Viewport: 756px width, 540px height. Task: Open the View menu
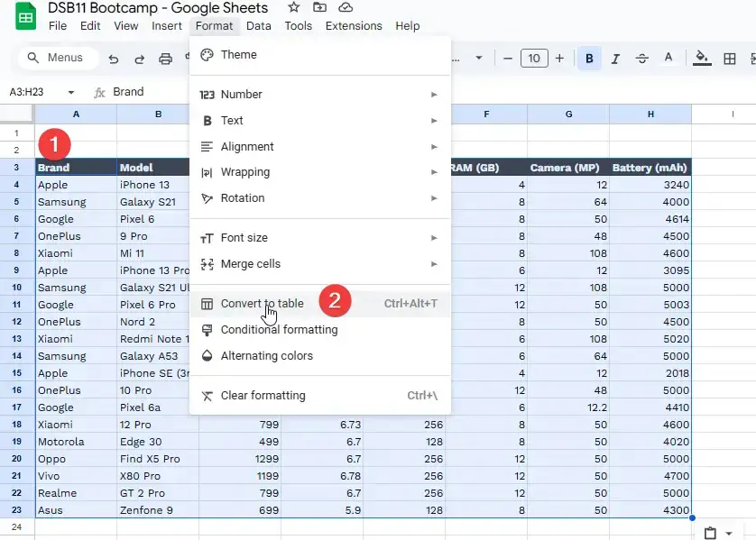[x=125, y=26]
